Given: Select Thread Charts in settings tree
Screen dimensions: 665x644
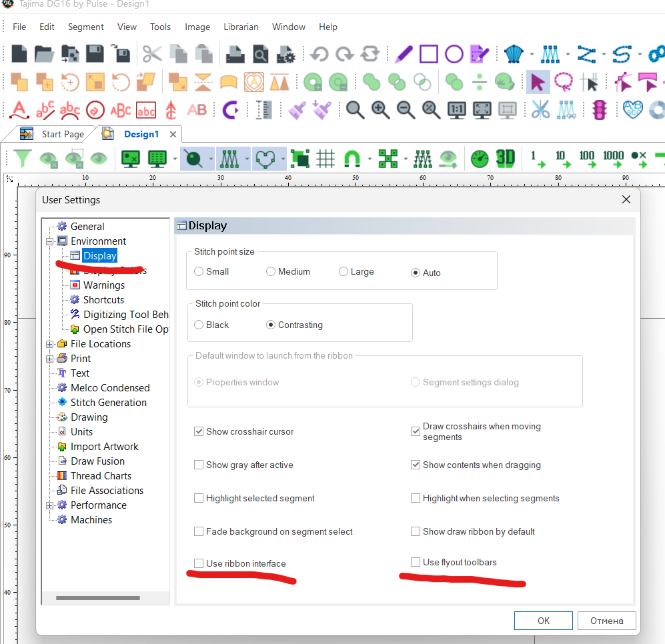Looking at the screenshot, I should click(x=101, y=476).
